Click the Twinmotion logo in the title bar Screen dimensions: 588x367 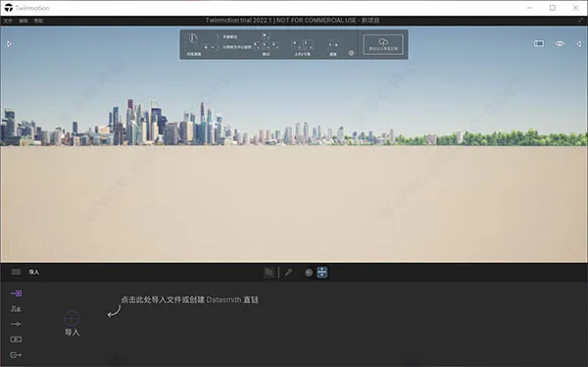9,8
